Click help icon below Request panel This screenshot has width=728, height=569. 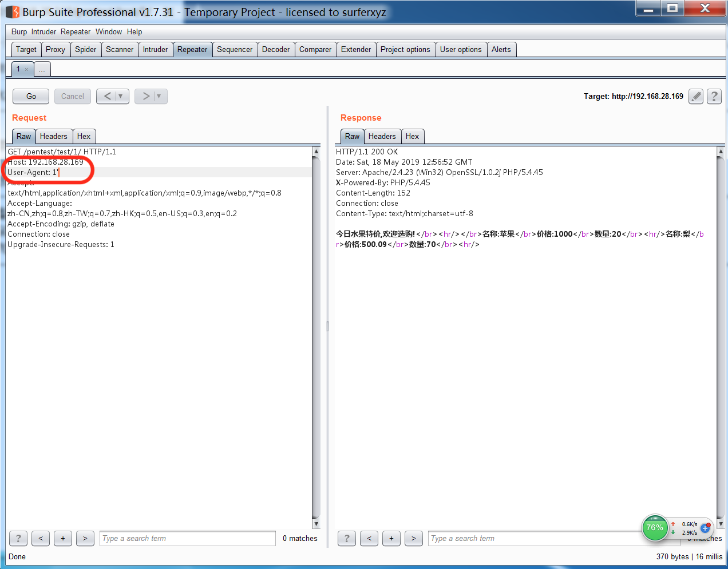pos(18,538)
